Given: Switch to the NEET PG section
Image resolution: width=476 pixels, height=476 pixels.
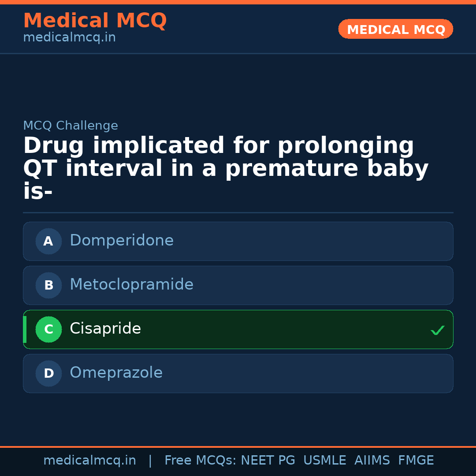Looking at the screenshot, I should point(268,460).
